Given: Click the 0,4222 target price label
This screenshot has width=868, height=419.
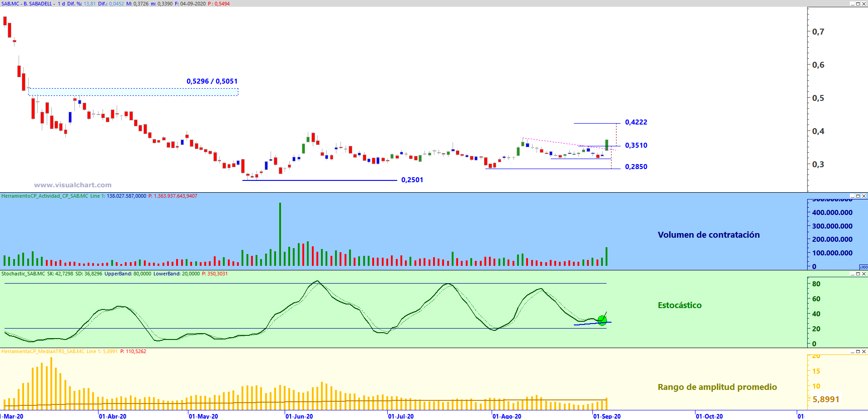Looking at the screenshot, I should tap(636, 122).
